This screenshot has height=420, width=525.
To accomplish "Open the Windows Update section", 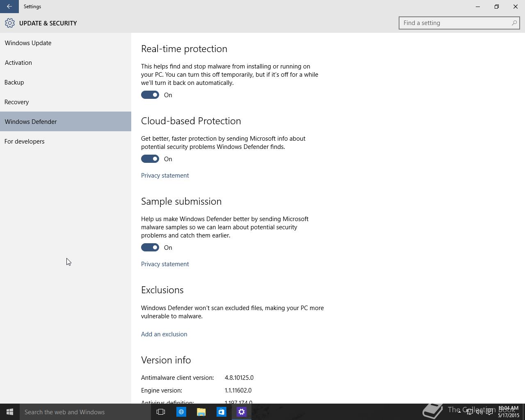I will coord(66,43).
